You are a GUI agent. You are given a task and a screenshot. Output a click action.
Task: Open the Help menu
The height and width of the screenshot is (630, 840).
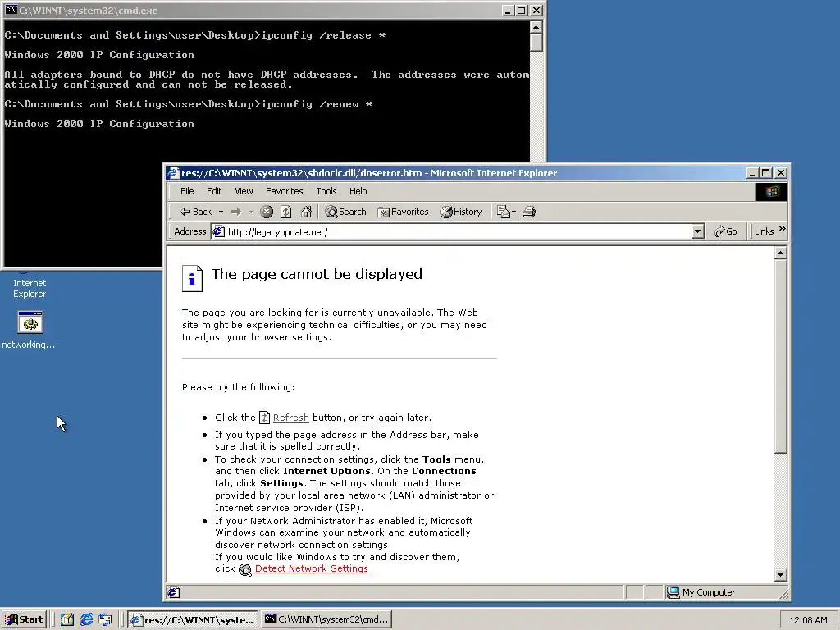tap(358, 191)
